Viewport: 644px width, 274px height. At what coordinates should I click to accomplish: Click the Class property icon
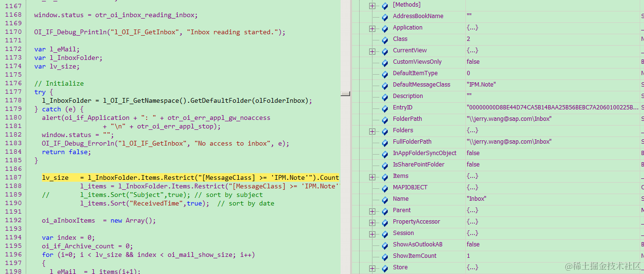385,39
